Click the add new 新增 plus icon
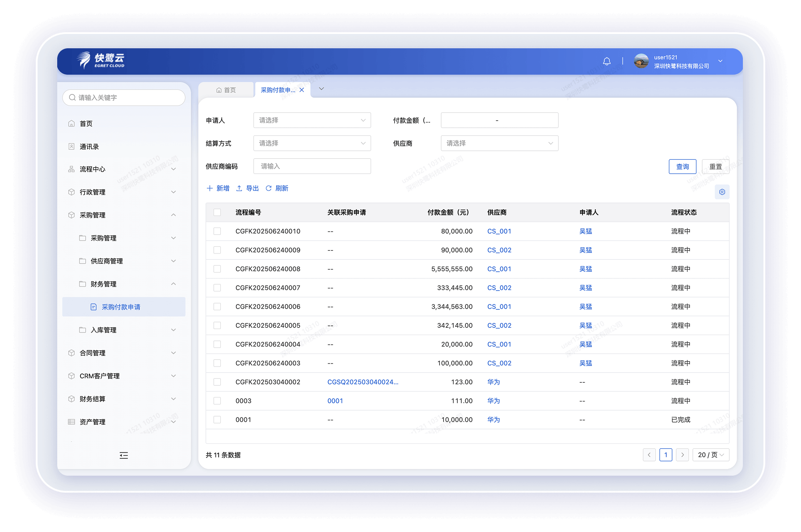This screenshot has width=801, height=532. pos(210,188)
